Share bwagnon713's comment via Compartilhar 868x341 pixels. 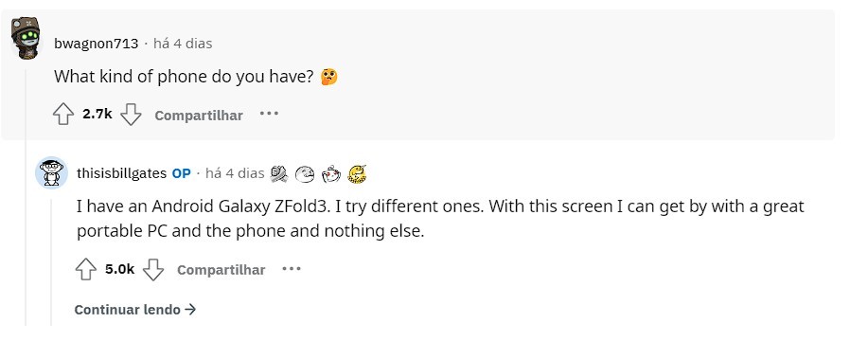tap(199, 116)
